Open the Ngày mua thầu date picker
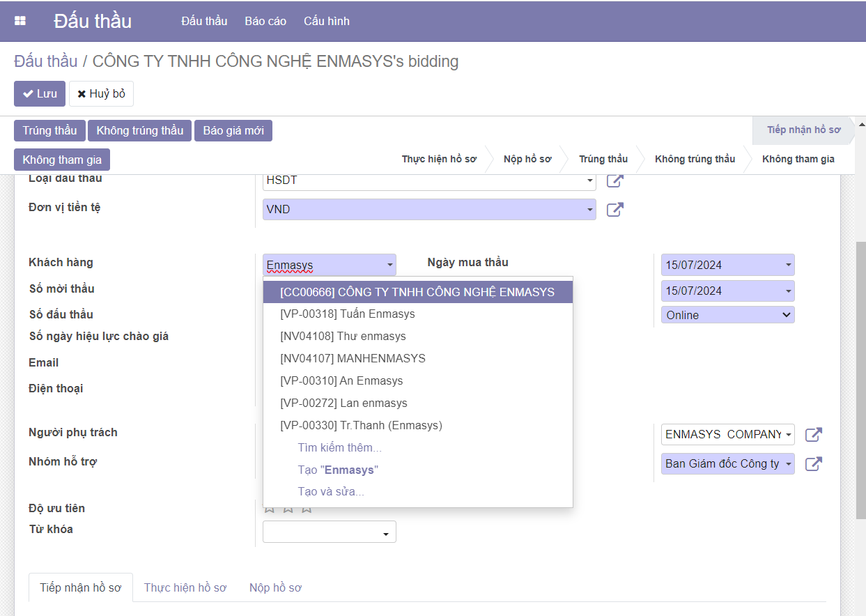The height and width of the screenshot is (616, 866). 727,265
